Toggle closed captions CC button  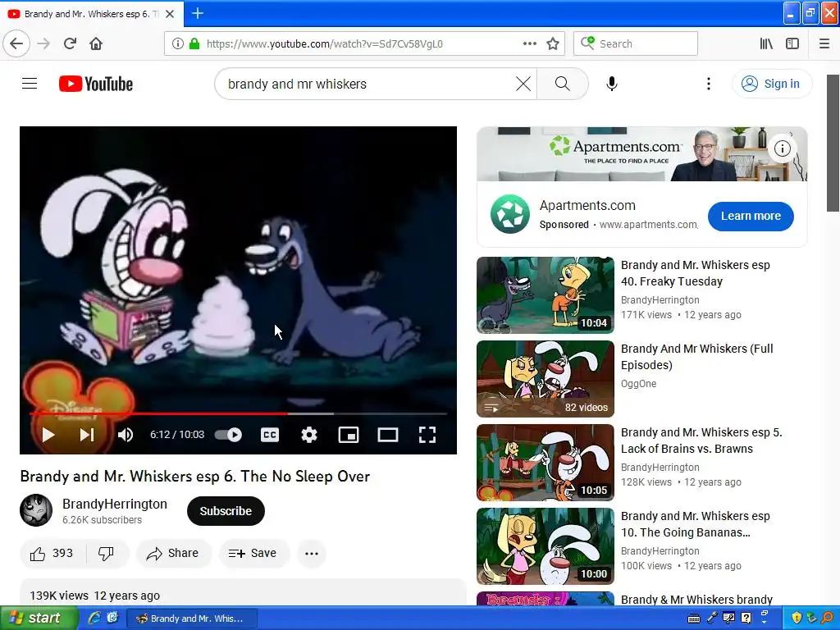(269, 435)
